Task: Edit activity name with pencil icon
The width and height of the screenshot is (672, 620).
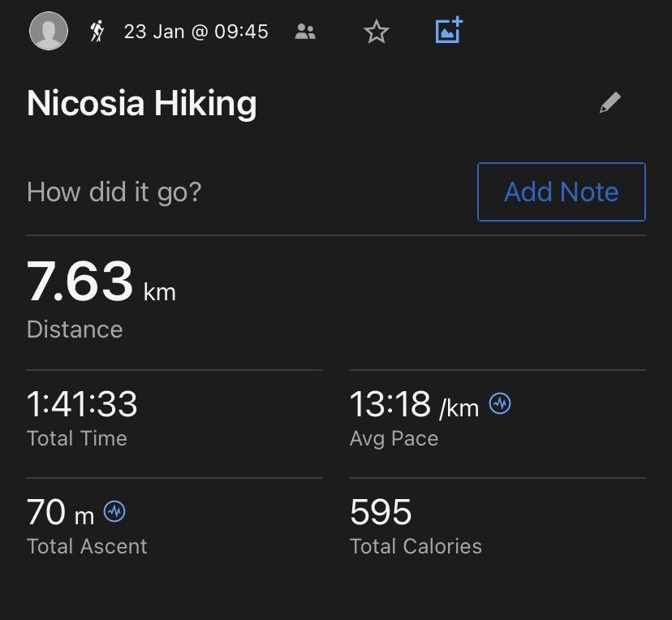Action: click(610, 102)
